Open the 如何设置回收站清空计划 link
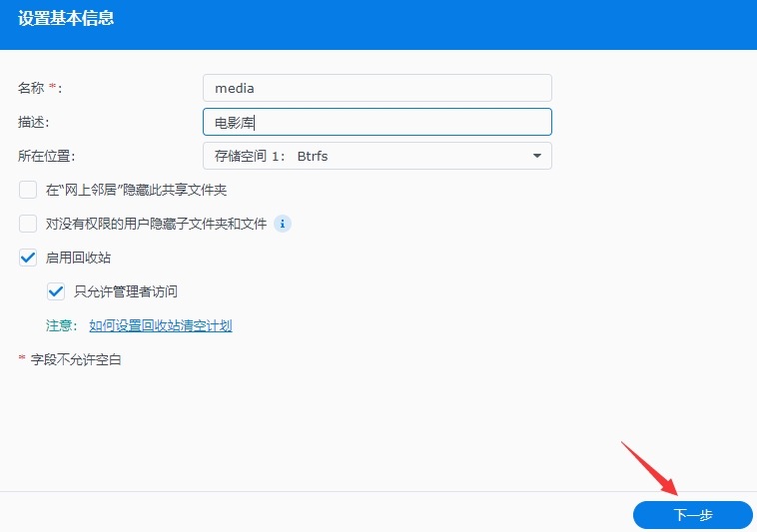Viewport: 757px width, 532px height. [160, 325]
